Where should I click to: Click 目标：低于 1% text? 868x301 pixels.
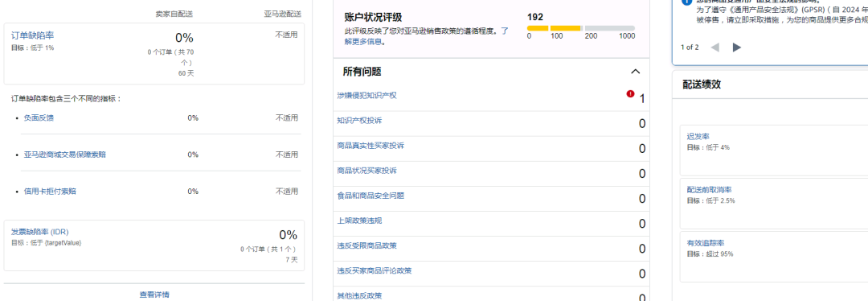33,47
